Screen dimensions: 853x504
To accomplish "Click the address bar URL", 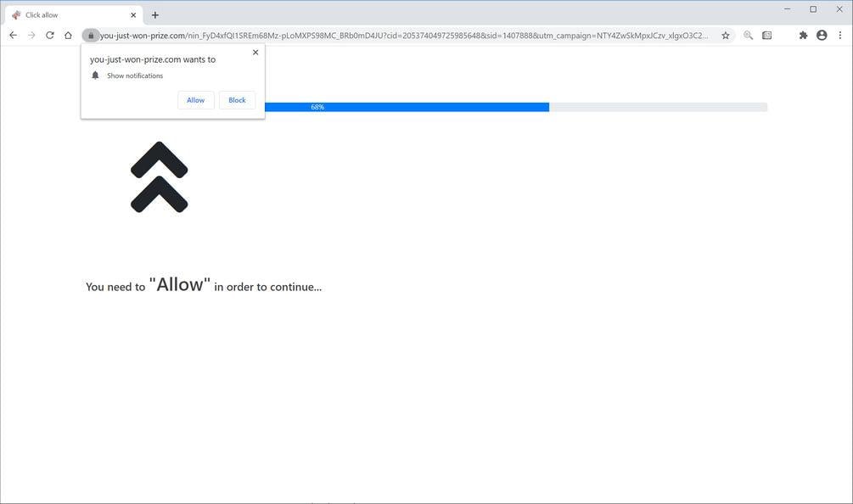I will [404, 36].
